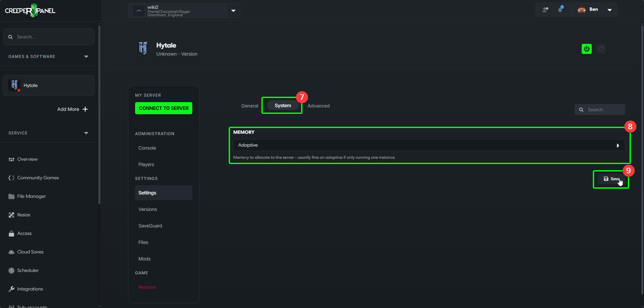Click the settings Search field
The image size is (644, 308).
(603, 110)
